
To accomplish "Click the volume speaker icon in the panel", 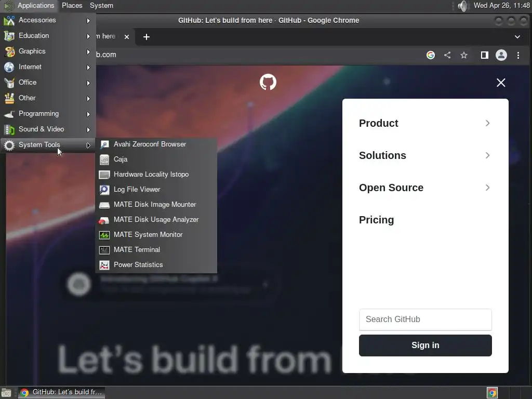I will click(463, 5).
